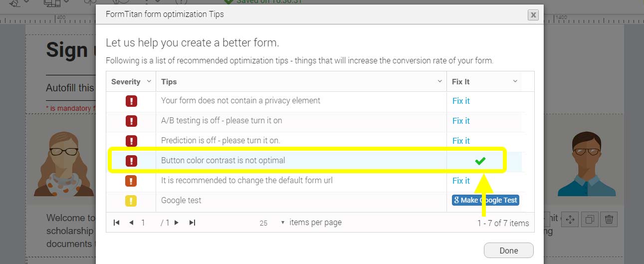
Task: Click the green checkmark for button color contrast
Action: 480,161
